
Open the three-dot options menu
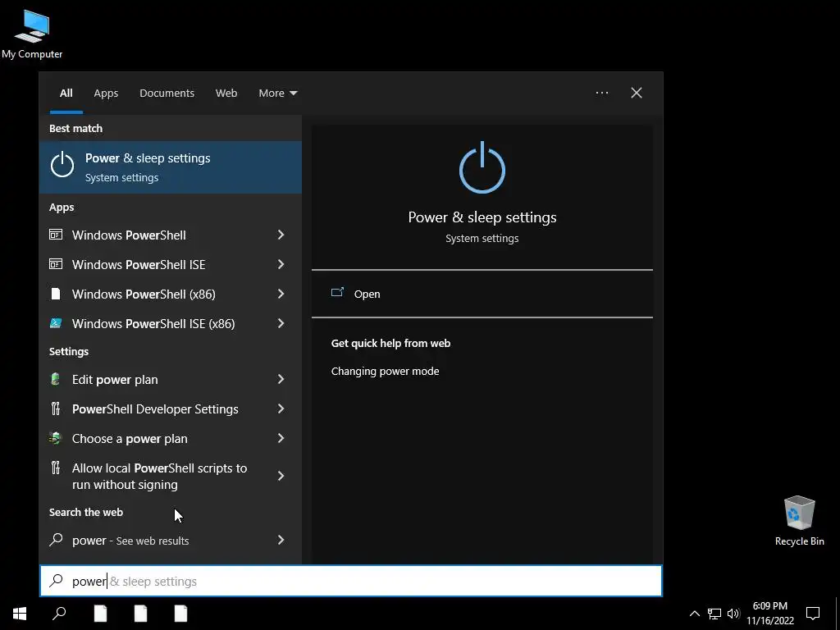pos(601,93)
